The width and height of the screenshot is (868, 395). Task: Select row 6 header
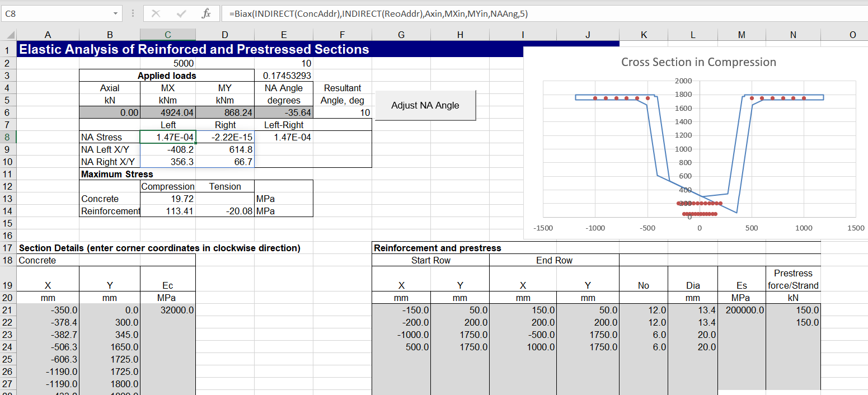tap(8, 112)
